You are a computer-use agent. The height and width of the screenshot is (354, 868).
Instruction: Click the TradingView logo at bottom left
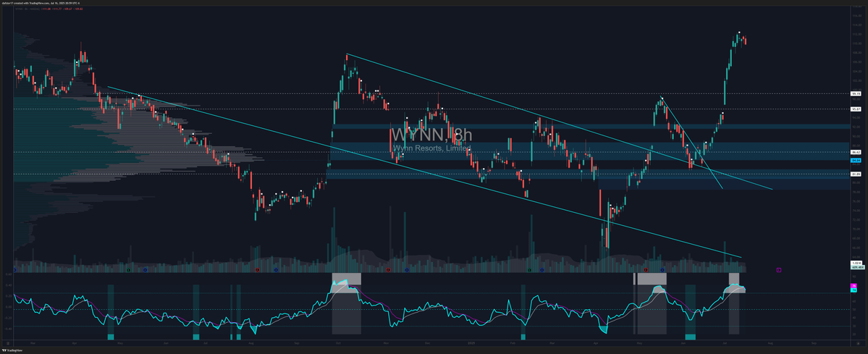pos(12,350)
